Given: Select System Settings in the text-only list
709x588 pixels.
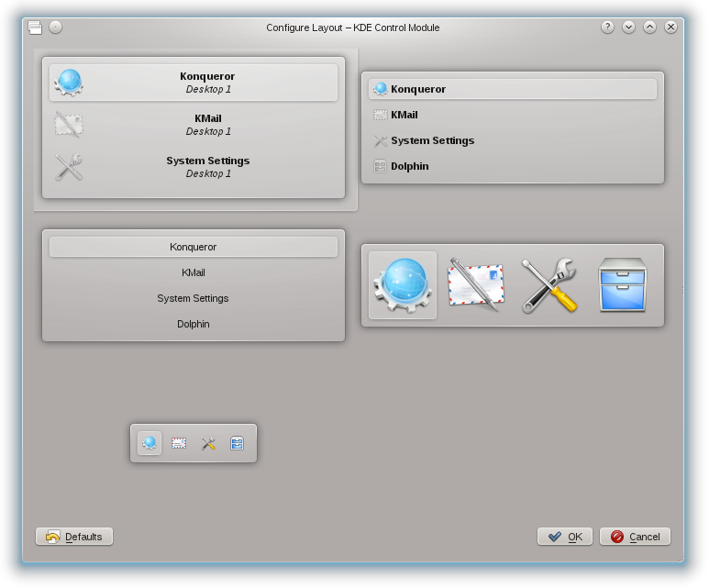Looking at the screenshot, I should coord(194,298).
